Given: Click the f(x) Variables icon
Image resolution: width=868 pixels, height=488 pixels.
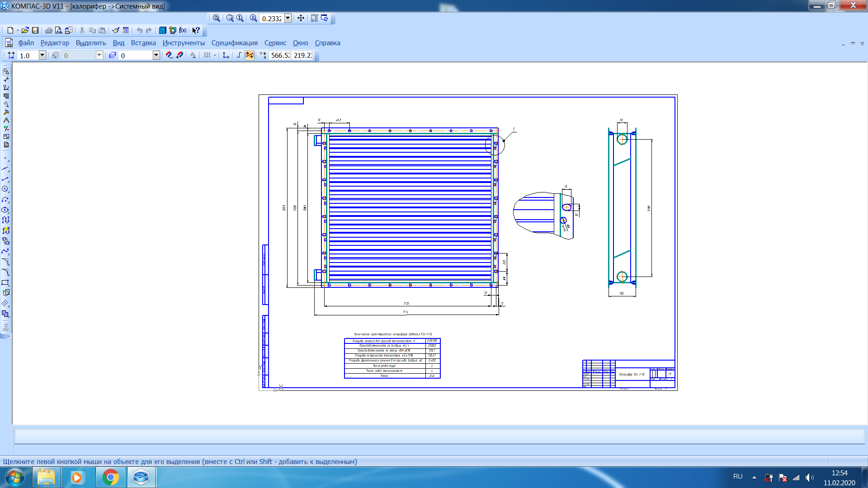Looking at the screenshot, I should pos(183,30).
